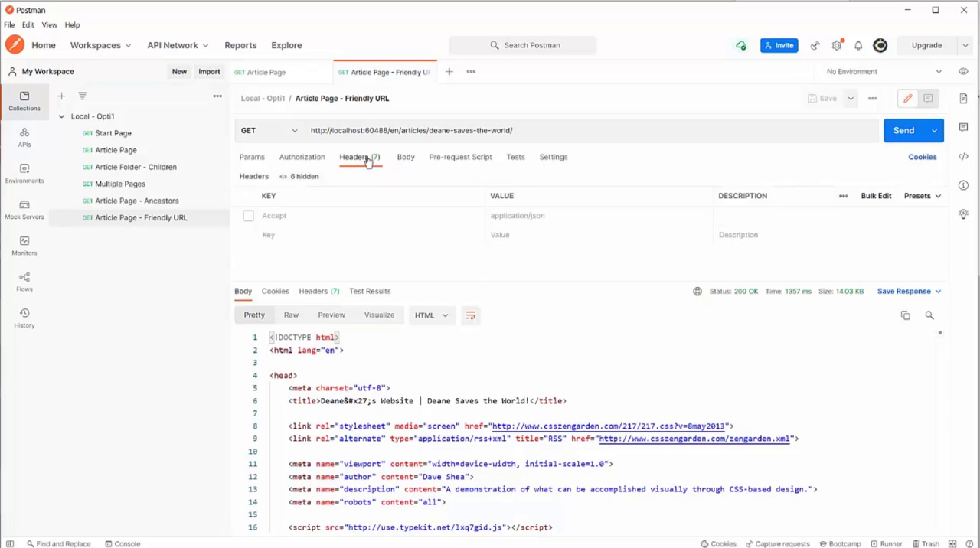This screenshot has width=980, height=548.
Task: Open the notifications bell icon
Action: click(x=858, y=46)
